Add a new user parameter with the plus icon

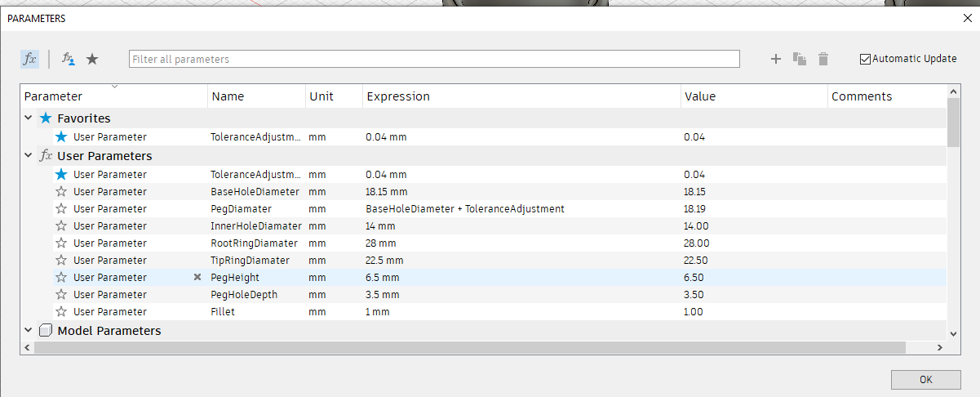point(776,59)
